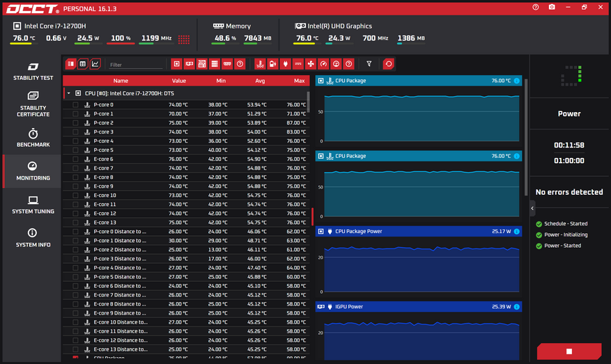Viewport: 611px width, 364px height.
Task: Sort table by the Max column header
Action: [x=299, y=81]
